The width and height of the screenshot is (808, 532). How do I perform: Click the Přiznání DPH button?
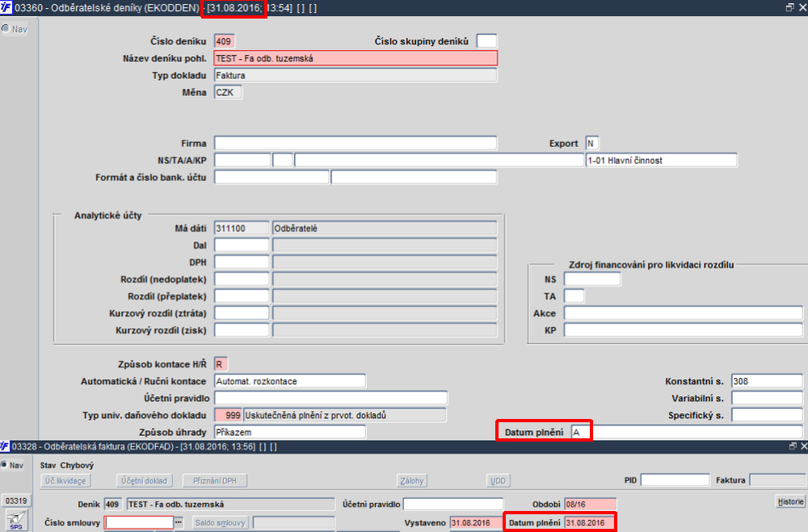[x=215, y=480]
